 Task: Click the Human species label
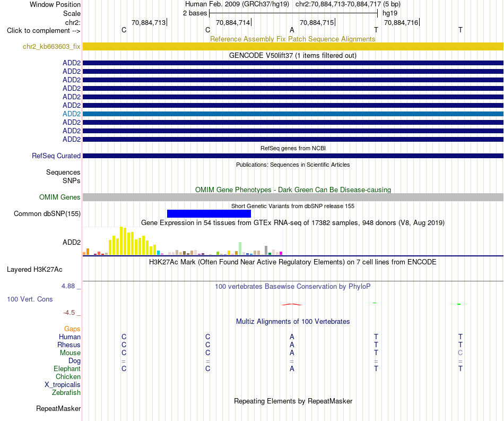click(x=69, y=337)
